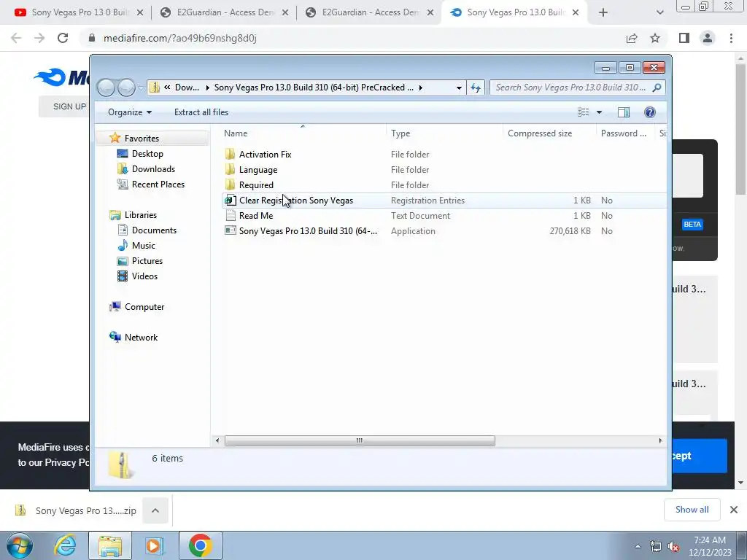Click the Explorer forward navigation button
This screenshot has width=747, height=560.
coord(126,87)
